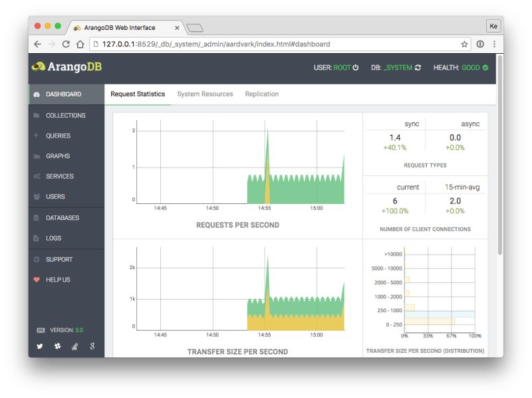Click the green VERSION: 3.0 label
This screenshot has width=532, height=398.
tap(66, 330)
